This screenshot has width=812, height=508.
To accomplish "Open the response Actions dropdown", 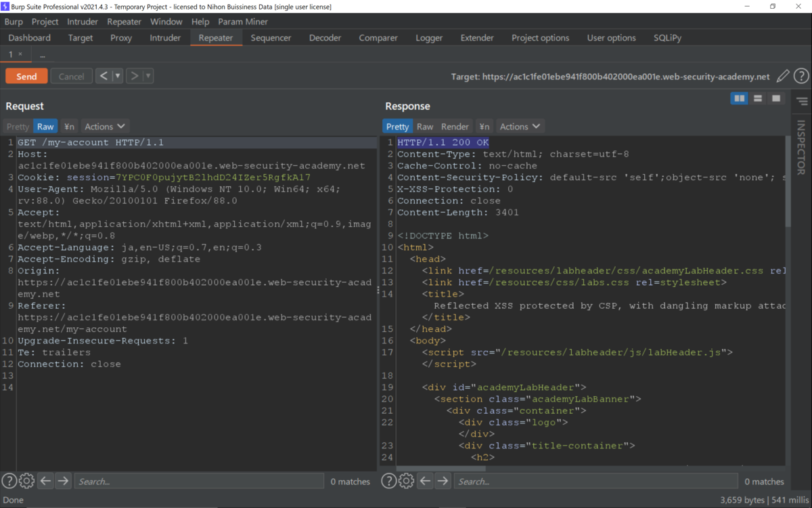I will (x=520, y=127).
